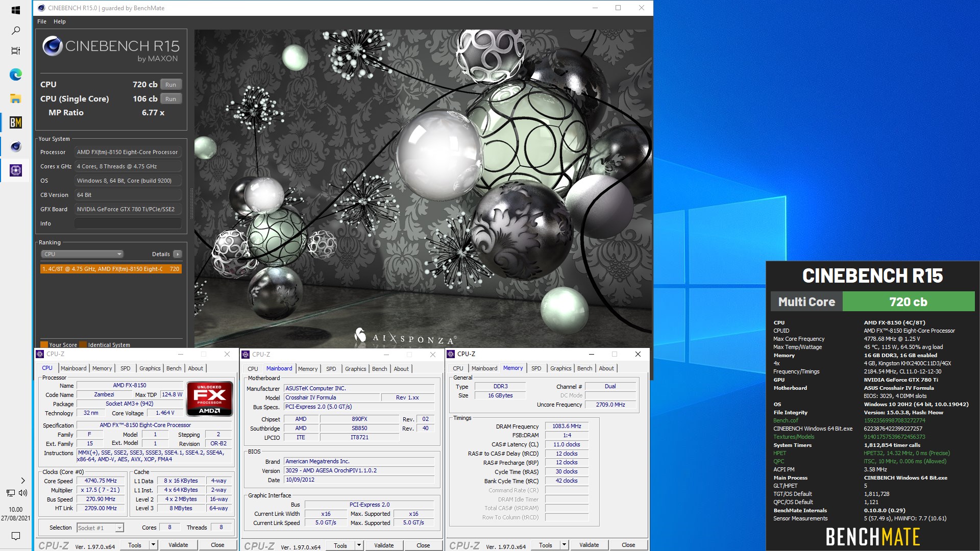980x551 pixels.
Task: Click the QPC timer entry in BenchMate
Action: click(778, 461)
